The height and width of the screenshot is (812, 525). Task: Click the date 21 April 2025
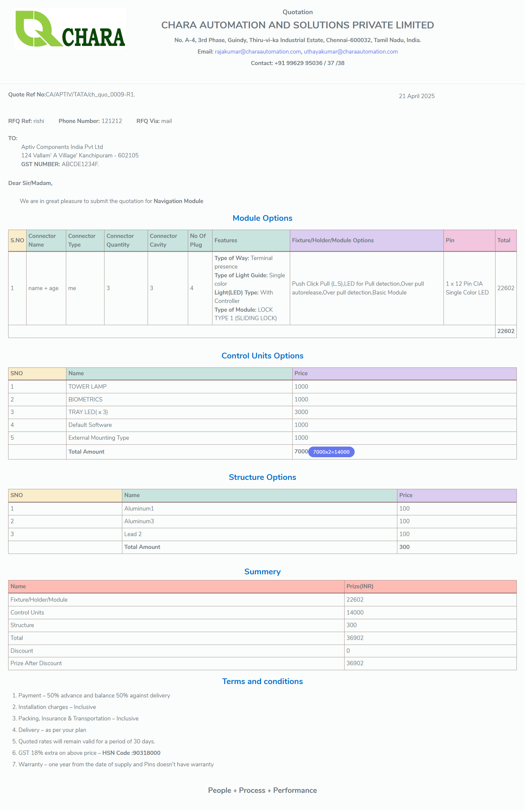click(417, 96)
